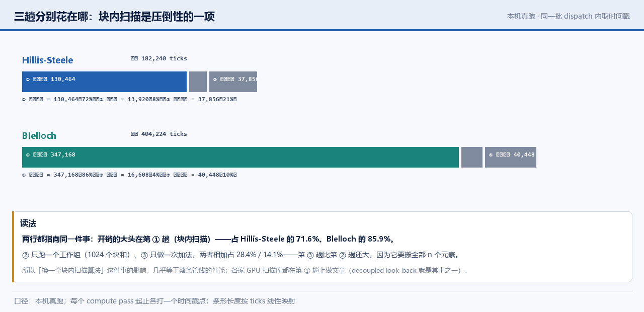Click the '347,168' 86% entry in Blelloch legend

point(58,175)
